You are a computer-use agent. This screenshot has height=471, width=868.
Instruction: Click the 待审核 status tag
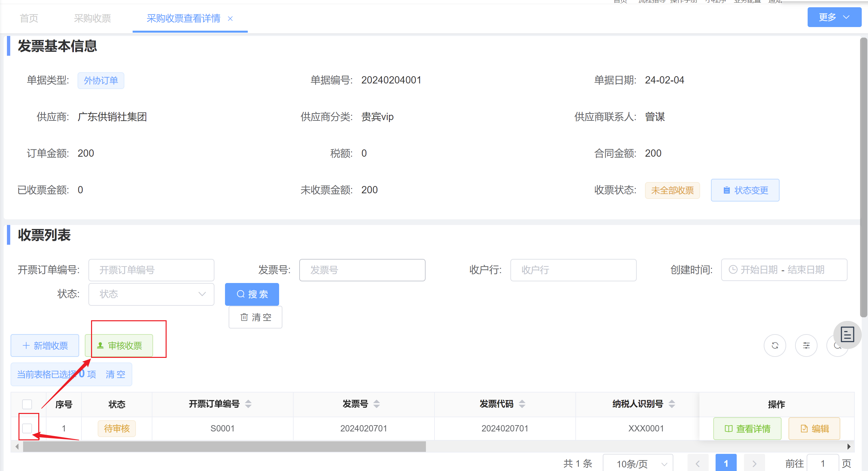click(x=116, y=428)
